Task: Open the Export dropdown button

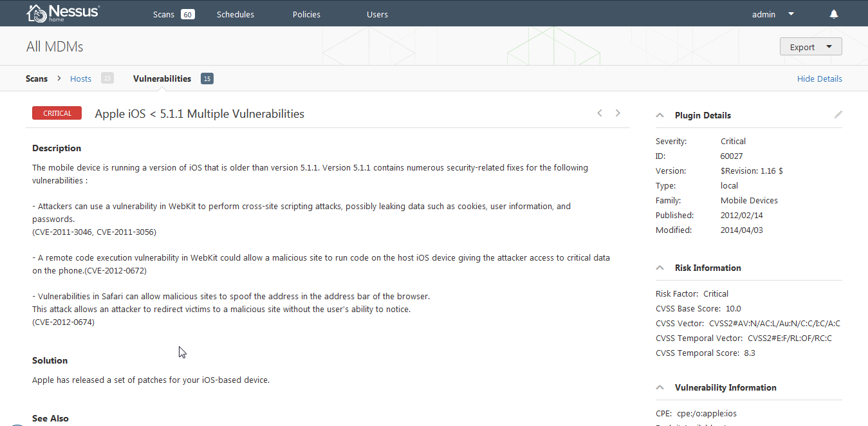Action: click(811, 47)
